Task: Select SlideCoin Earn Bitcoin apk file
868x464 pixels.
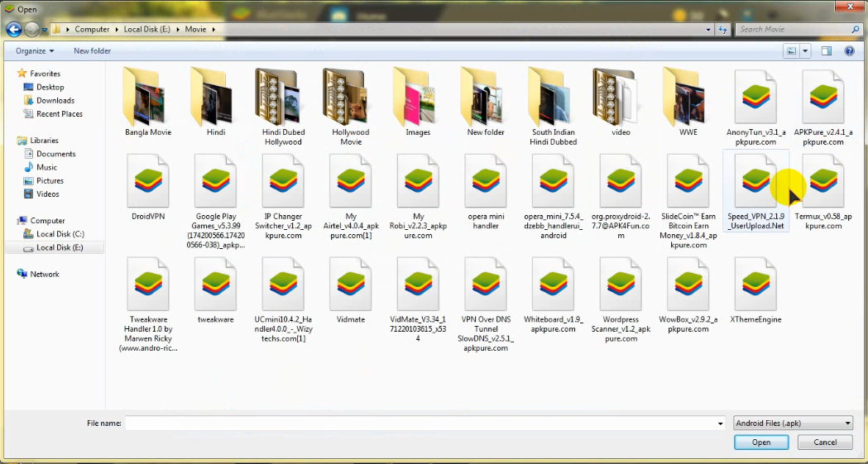Action: point(688,200)
